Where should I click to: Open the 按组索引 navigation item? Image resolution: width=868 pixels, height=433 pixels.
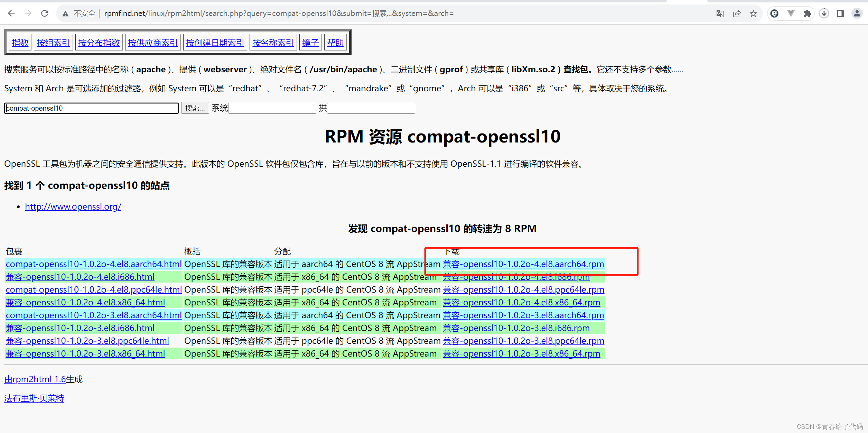53,43
